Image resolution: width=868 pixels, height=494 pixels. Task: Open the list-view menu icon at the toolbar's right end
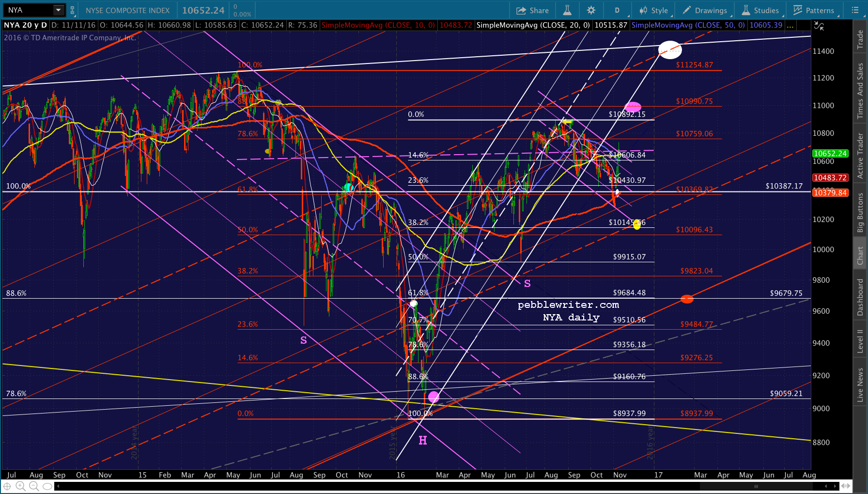(855, 10)
